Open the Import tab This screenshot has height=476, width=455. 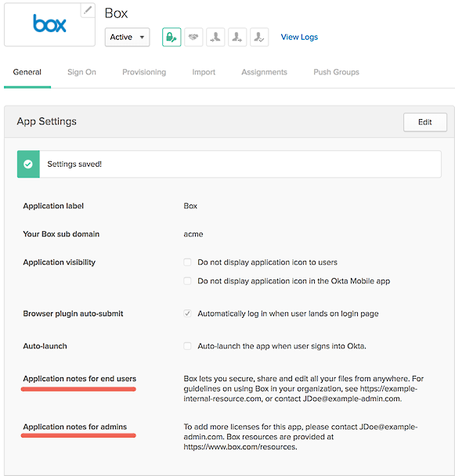click(204, 72)
